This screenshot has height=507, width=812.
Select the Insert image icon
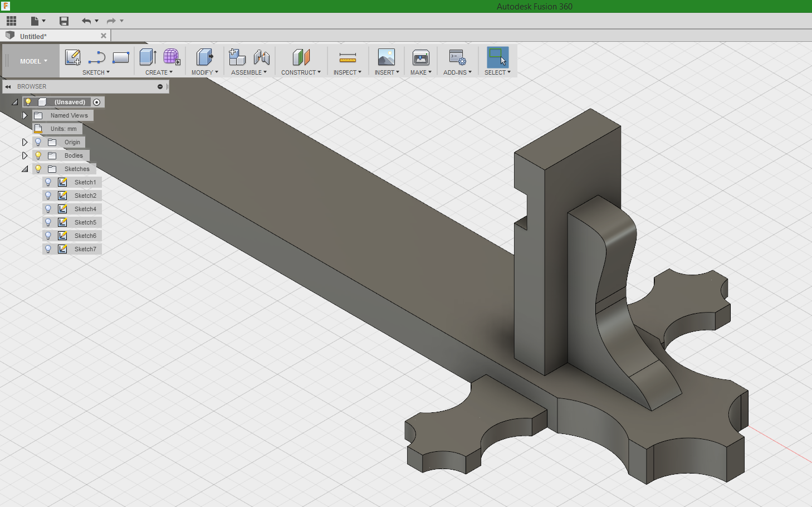tap(387, 57)
